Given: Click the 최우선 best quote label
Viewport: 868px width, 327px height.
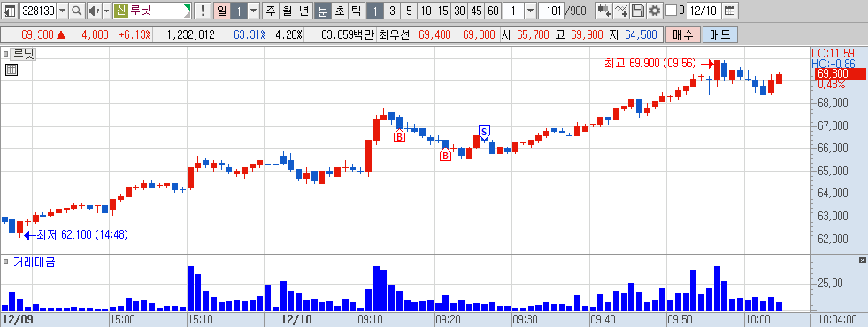Looking at the screenshot, I should [x=394, y=34].
